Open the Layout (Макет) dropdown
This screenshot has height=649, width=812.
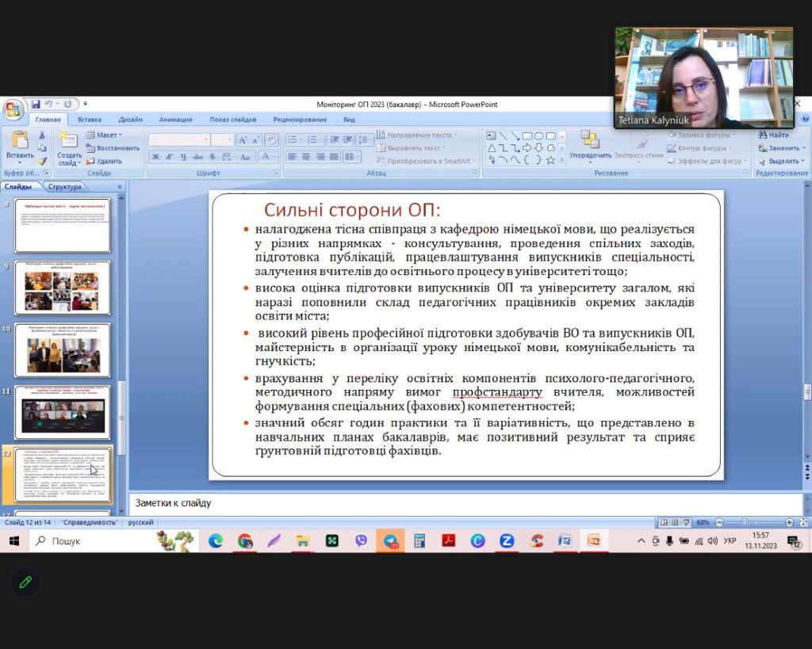point(105,135)
